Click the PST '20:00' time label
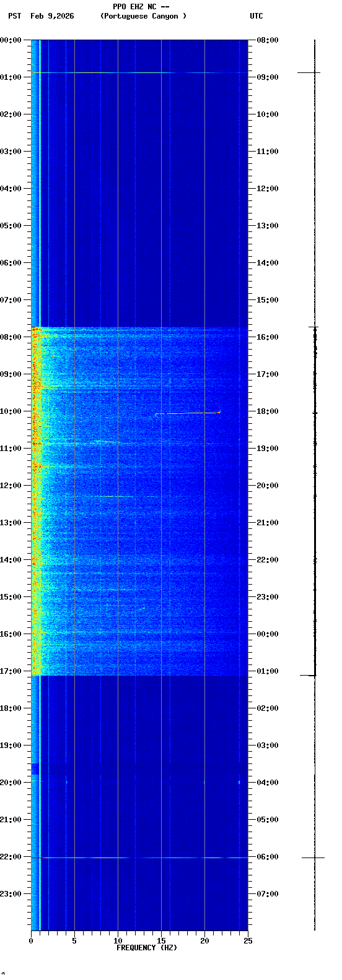 click(x=11, y=783)
